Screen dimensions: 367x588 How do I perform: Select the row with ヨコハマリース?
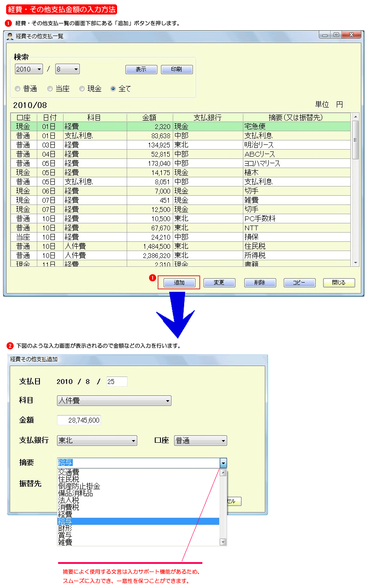point(181,163)
